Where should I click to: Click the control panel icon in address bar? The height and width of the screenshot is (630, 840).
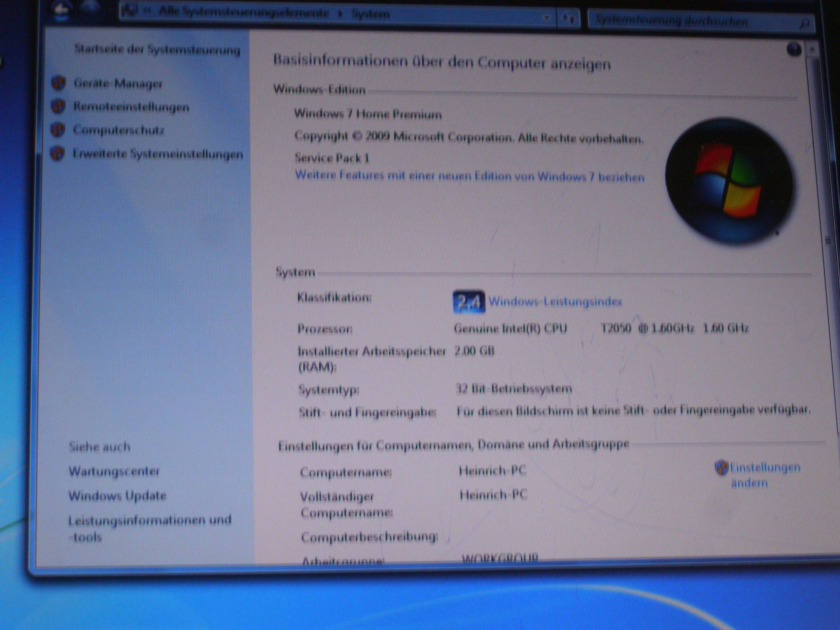pos(130,10)
